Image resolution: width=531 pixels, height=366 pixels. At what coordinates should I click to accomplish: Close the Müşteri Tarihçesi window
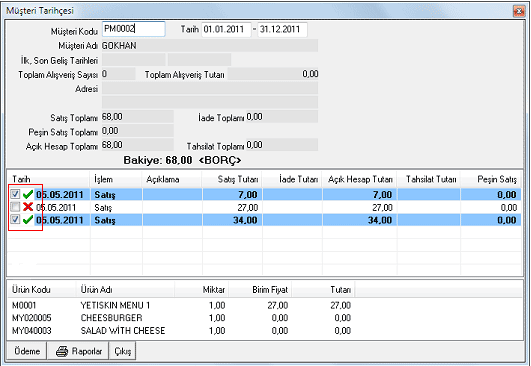(x=519, y=11)
